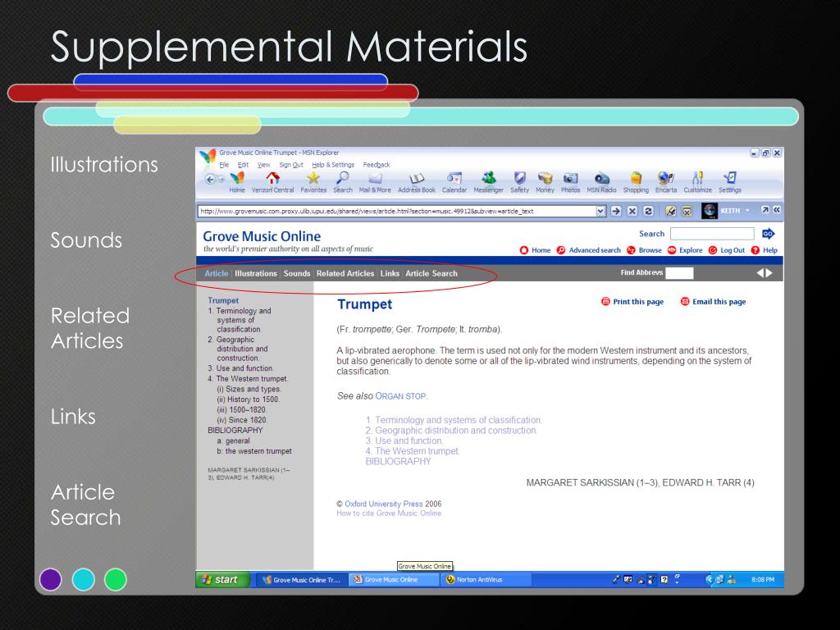Image resolution: width=840 pixels, height=630 pixels.
Task: Click the Search magnifier in the MSN toolbar
Action: [x=343, y=183]
